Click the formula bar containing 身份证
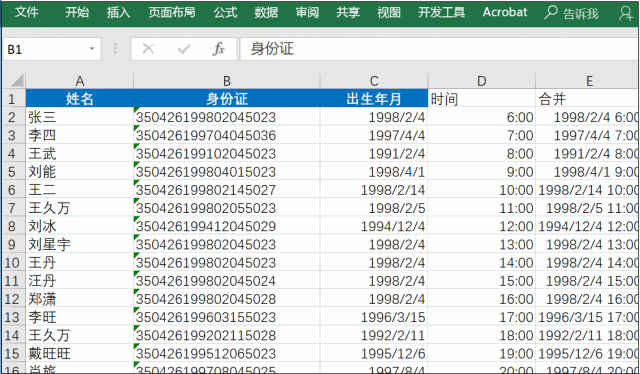 439,49
